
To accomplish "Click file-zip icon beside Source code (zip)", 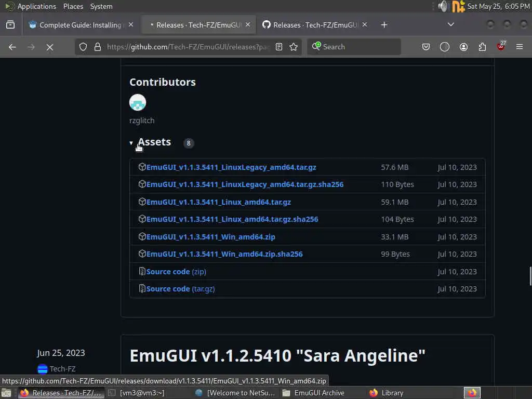I will pyautogui.click(x=142, y=271).
